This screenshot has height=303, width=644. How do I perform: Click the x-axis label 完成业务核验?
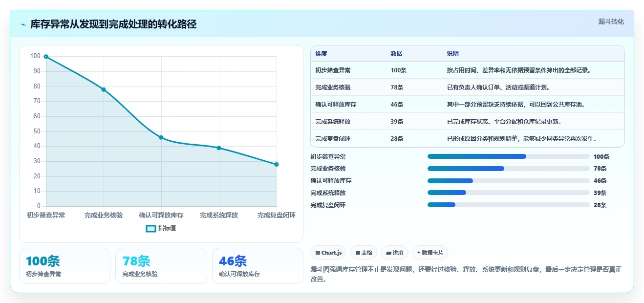click(x=104, y=215)
